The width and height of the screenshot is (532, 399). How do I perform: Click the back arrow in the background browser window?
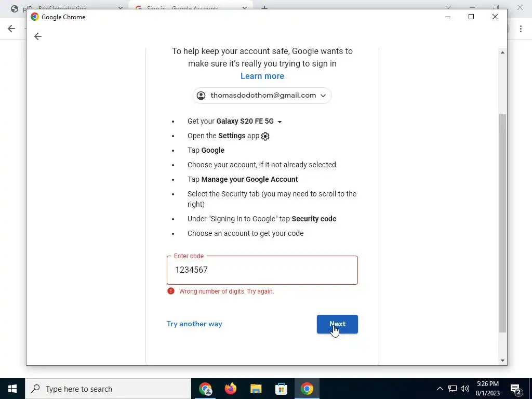pyautogui.click(x=11, y=29)
